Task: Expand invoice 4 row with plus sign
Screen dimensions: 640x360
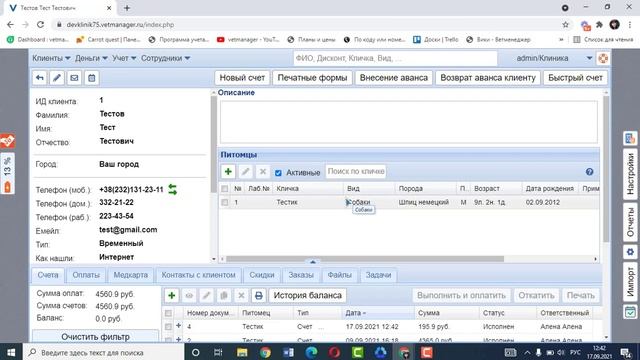Action: [178, 326]
